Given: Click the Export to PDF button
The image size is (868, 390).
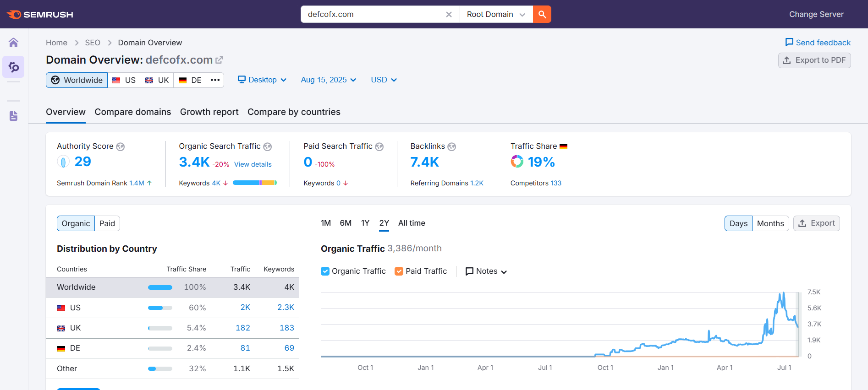Looking at the screenshot, I should coord(814,60).
